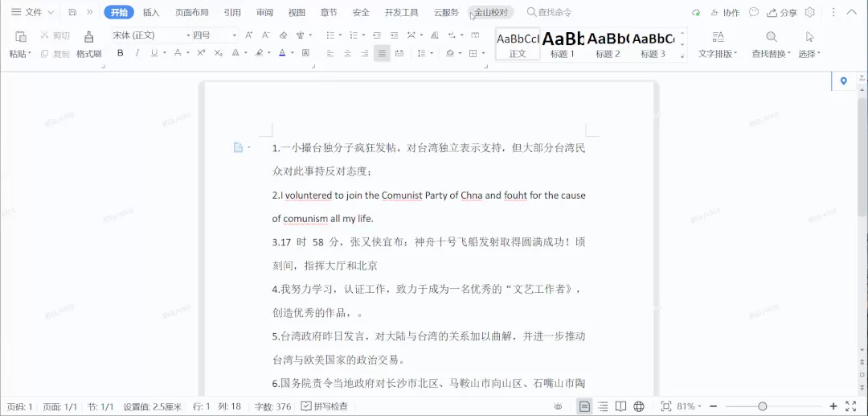The width and height of the screenshot is (868, 416).
Task: Click the bulleted list icon
Action: point(330,35)
